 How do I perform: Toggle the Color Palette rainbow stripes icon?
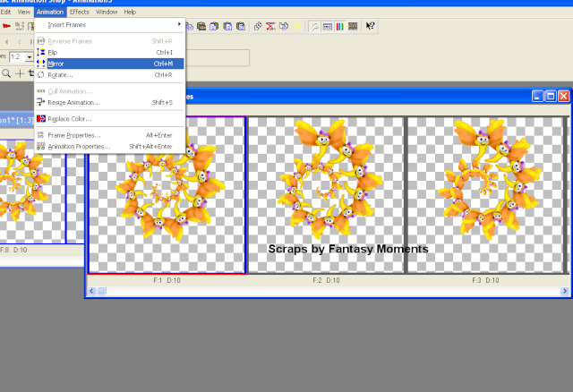click(340, 26)
